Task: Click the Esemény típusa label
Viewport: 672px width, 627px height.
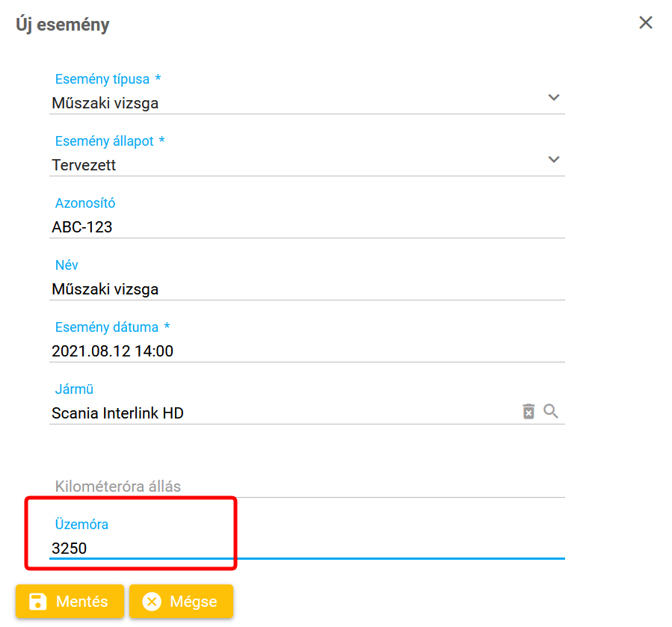Action: (102, 78)
